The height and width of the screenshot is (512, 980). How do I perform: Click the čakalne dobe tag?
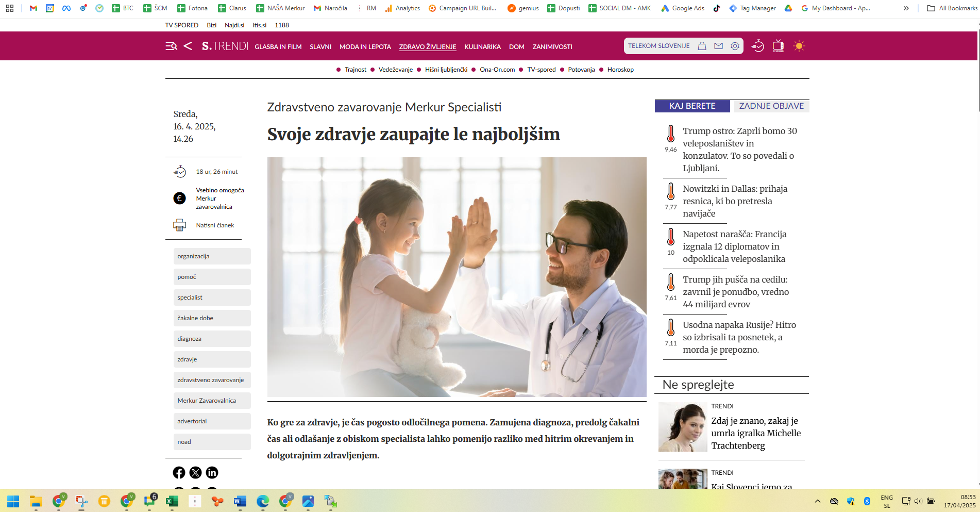(x=195, y=318)
